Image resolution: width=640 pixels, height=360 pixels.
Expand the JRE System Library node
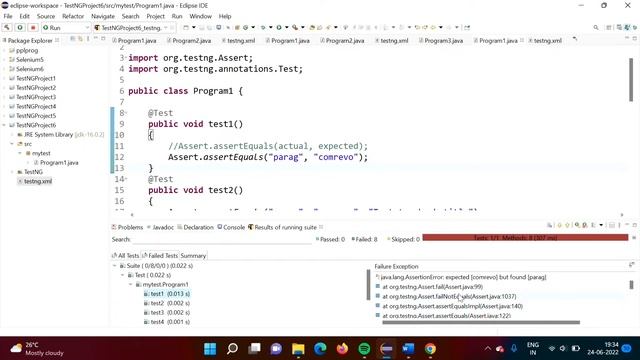click(x=12, y=135)
